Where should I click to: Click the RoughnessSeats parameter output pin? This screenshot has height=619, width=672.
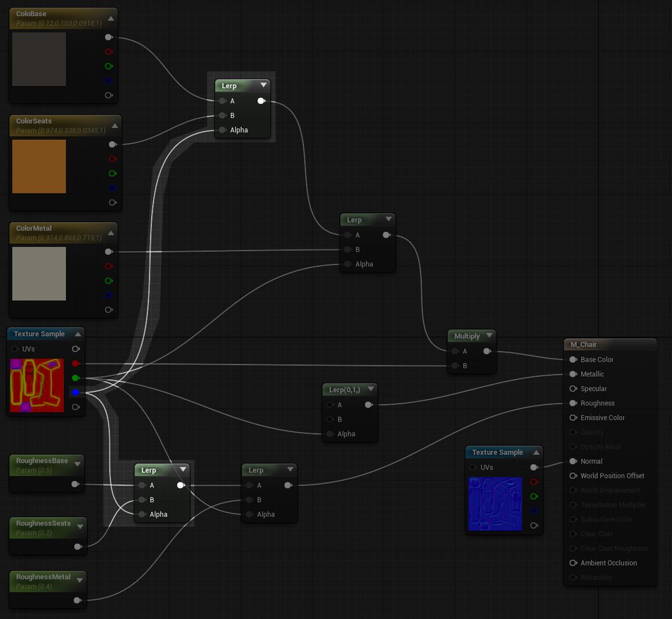click(x=78, y=547)
